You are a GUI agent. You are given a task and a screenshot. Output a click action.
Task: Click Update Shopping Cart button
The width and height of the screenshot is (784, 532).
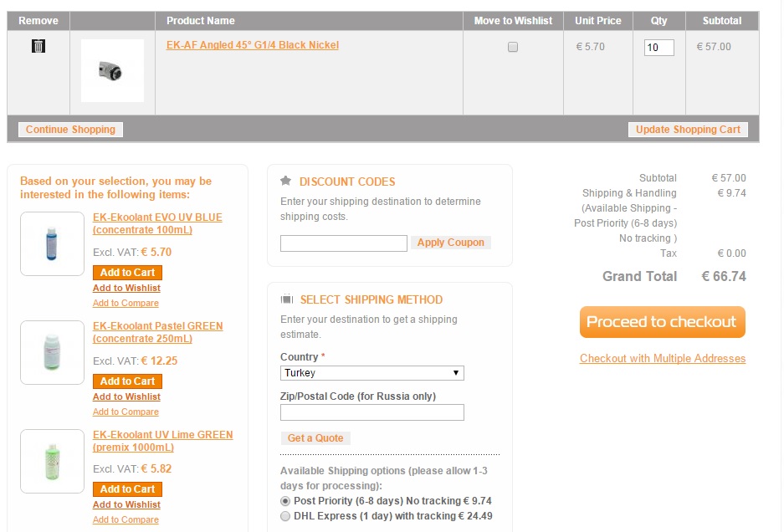coord(688,130)
